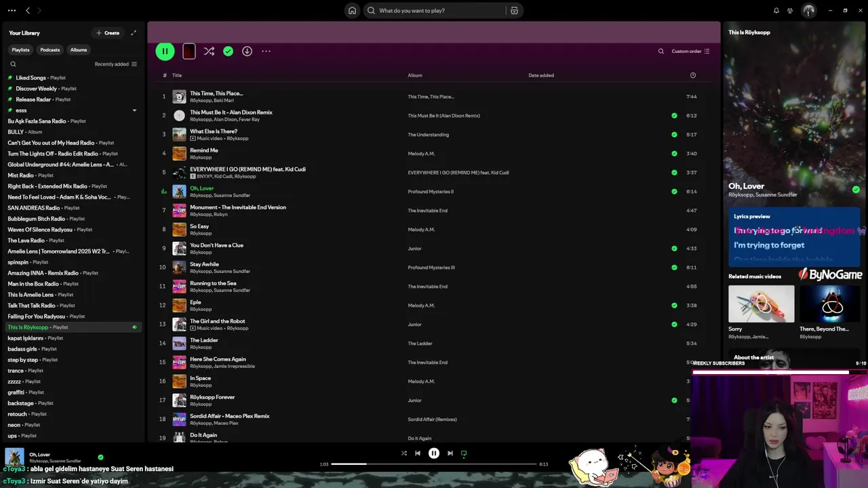Image resolution: width=868 pixels, height=488 pixels.
Task: Search within the playlist magnifier icon
Action: click(x=661, y=51)
